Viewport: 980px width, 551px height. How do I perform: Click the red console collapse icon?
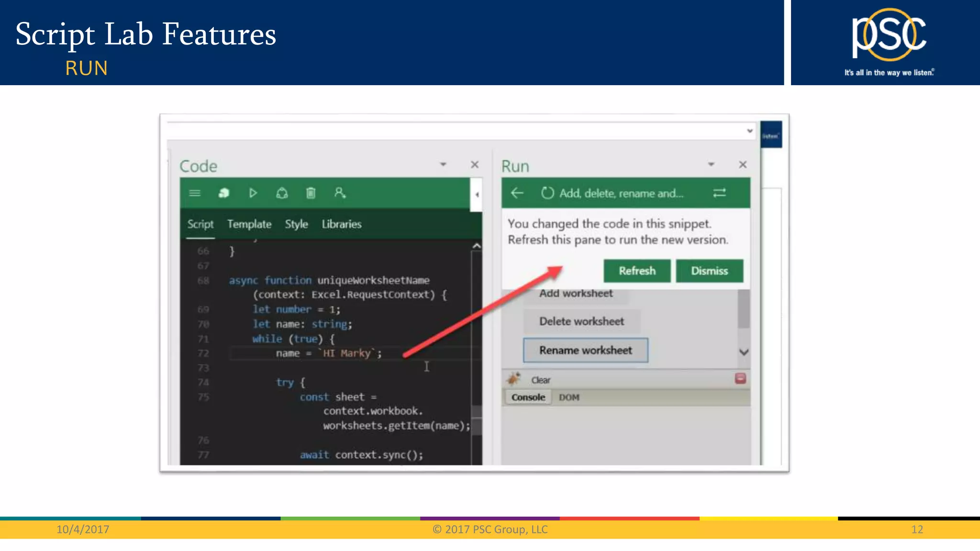740,379
